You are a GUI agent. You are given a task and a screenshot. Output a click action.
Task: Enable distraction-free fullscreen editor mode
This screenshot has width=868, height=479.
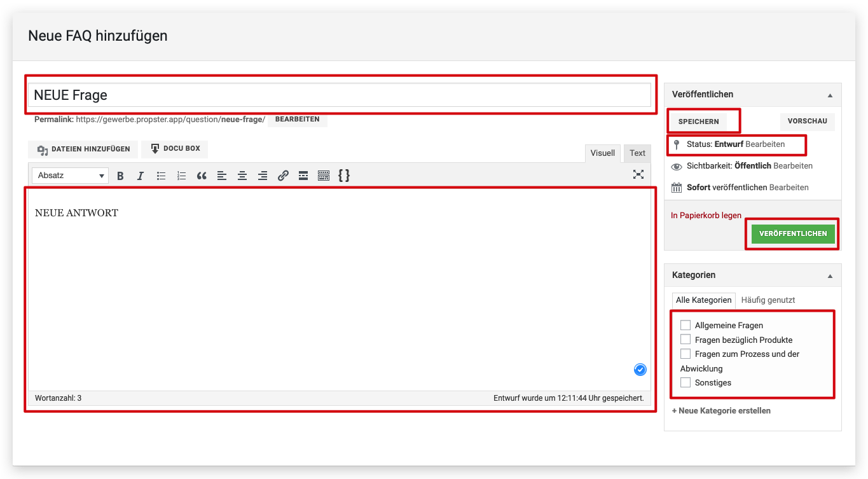click(x=638, y=175)
